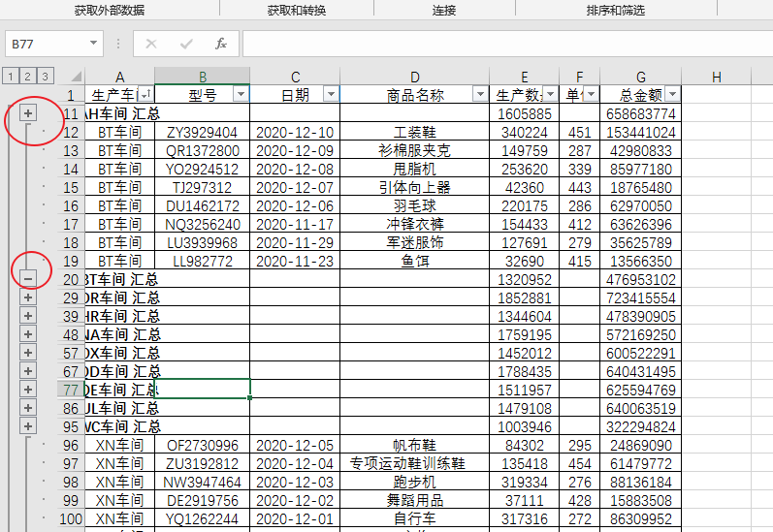Viewport: 773px width, 532px height.
Task: Click the 获取外部数据 ribbon group label
Action: tap(110, 10)
